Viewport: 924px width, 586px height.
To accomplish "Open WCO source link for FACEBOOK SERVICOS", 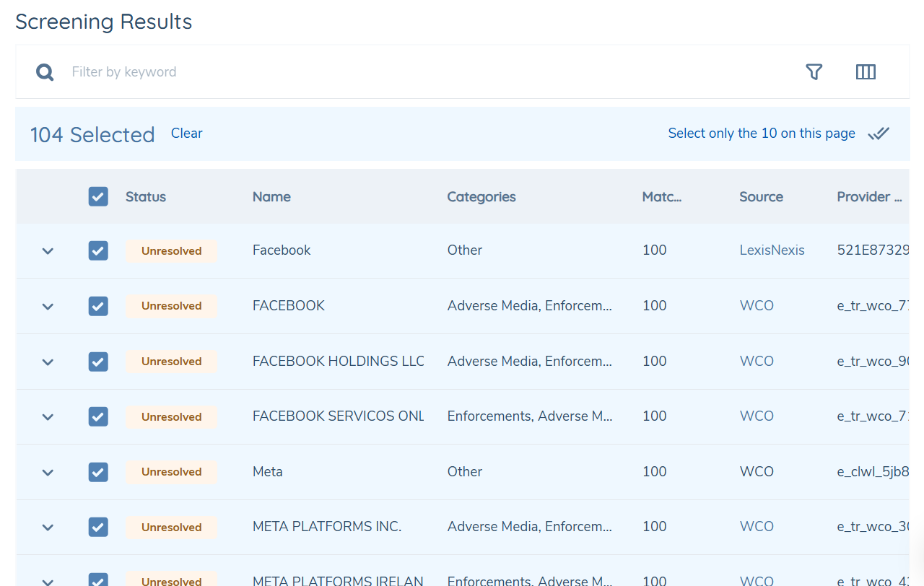I will tap(757, 416).
